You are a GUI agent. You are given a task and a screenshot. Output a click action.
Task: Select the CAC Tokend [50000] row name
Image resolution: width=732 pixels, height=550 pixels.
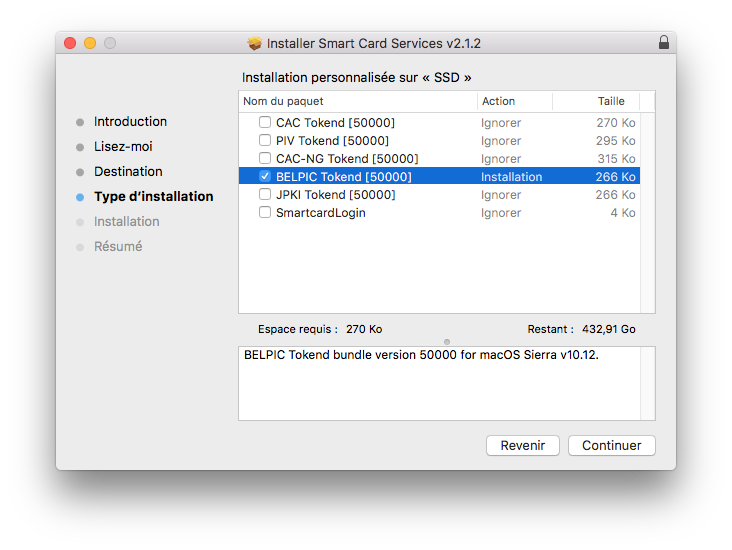[335, 123]
